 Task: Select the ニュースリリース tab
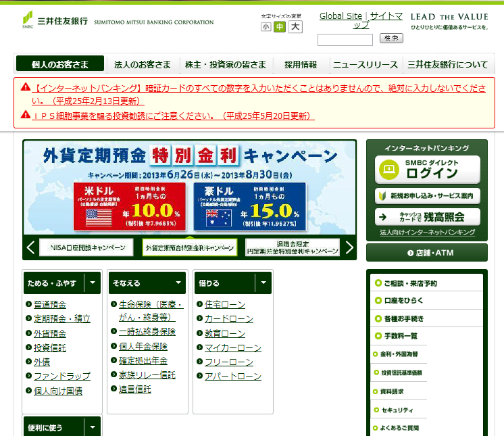point(366,64)
